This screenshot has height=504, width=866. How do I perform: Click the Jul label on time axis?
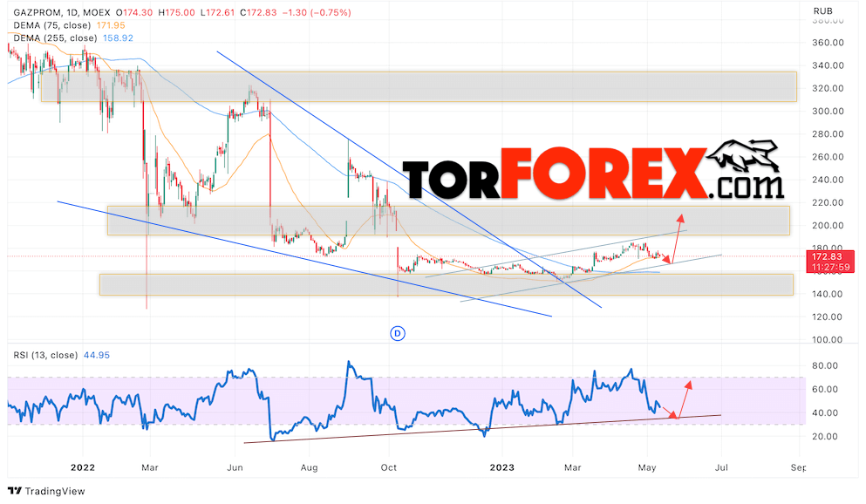(721, 467)
